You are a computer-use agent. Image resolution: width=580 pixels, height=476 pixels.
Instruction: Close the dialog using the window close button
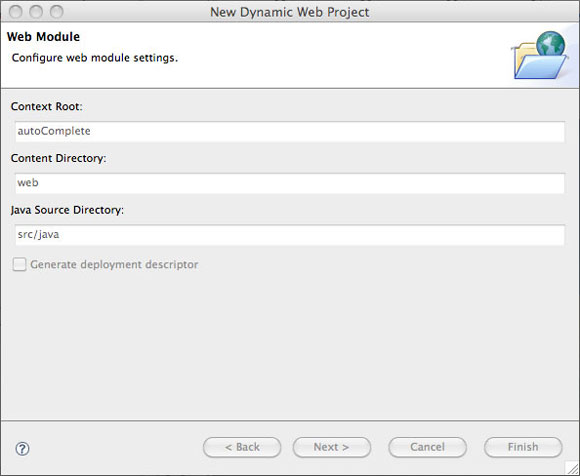(16, 12)
